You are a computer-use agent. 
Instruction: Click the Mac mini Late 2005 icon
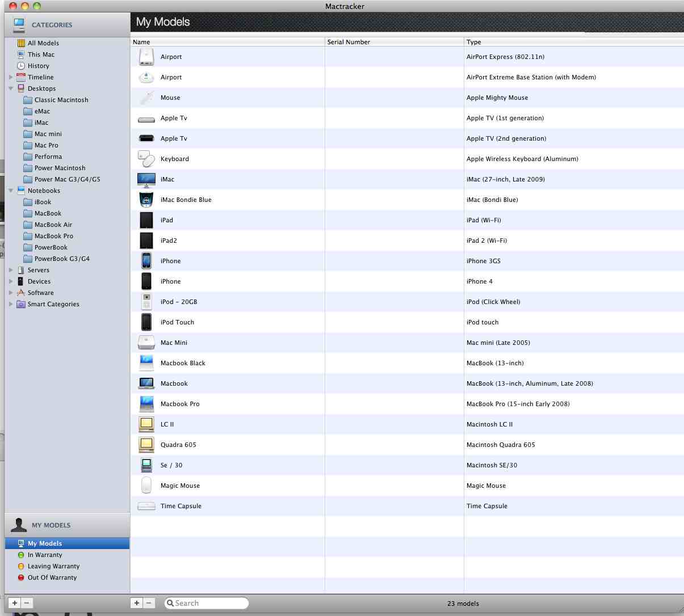[x=146, y=343]
